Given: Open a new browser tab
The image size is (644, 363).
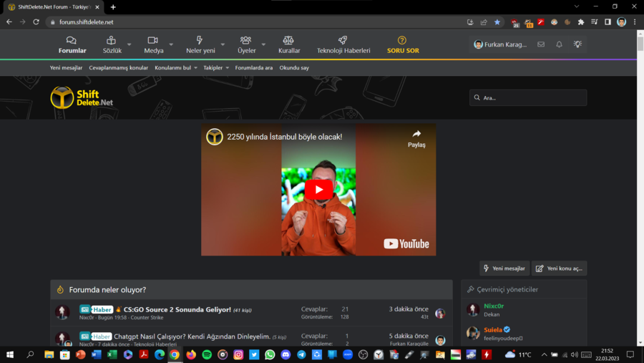Looking at the screenshot, I should point(113,7).
